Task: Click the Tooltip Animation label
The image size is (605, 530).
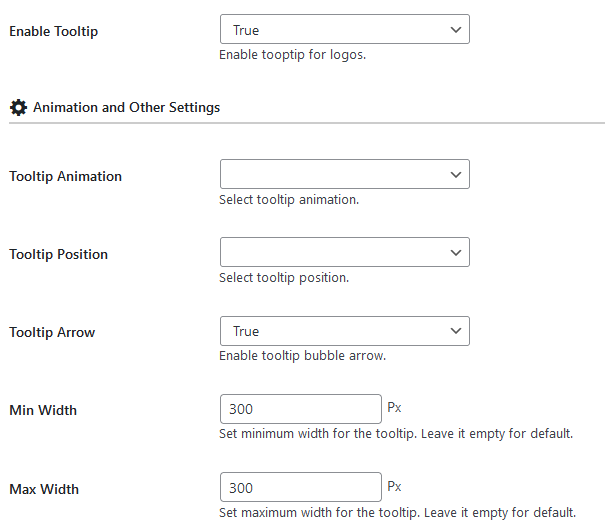Action: click(x=65, y=176)
